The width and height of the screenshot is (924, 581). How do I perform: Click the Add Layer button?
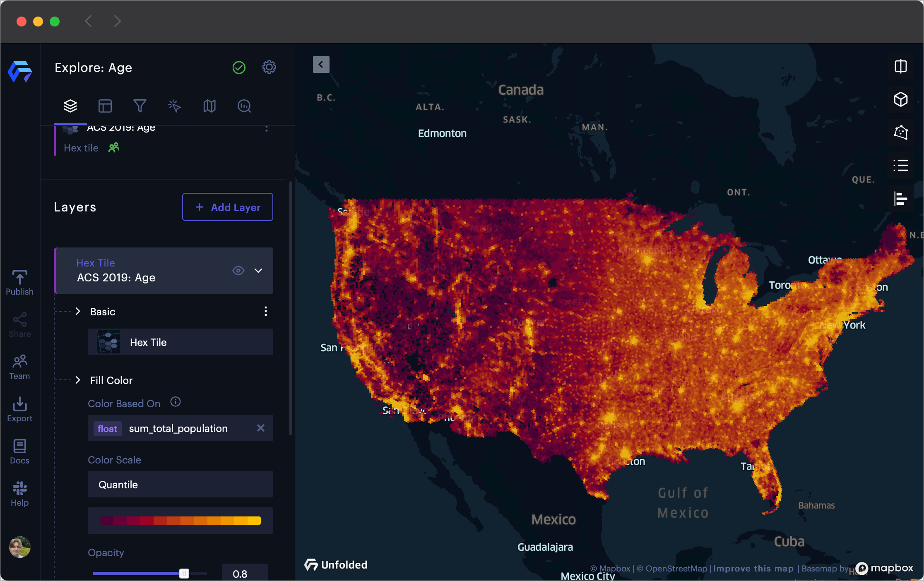[227, 207]
